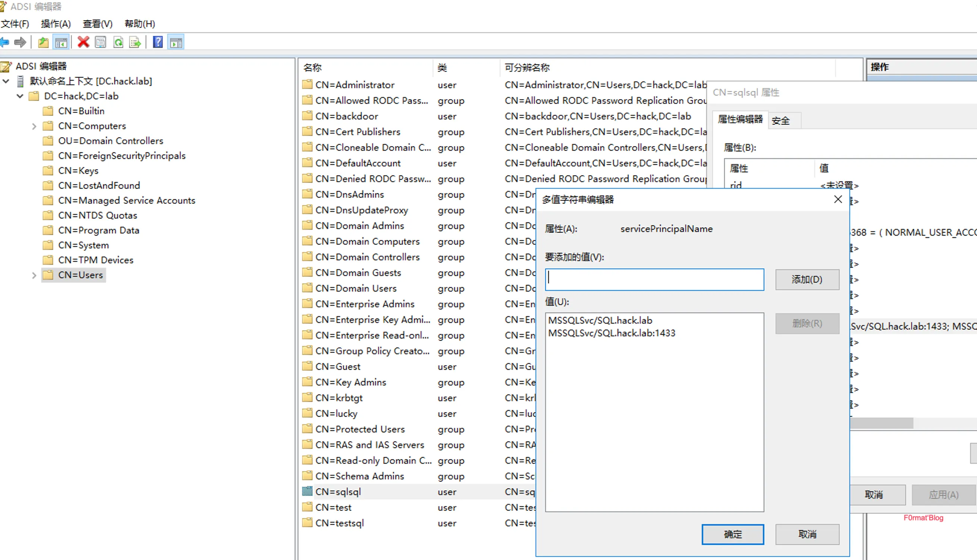Click the Forward arrow toolbar icon
Image resolution: width=977 pixels, height=560 pixels.
click(x=20, y=42)
